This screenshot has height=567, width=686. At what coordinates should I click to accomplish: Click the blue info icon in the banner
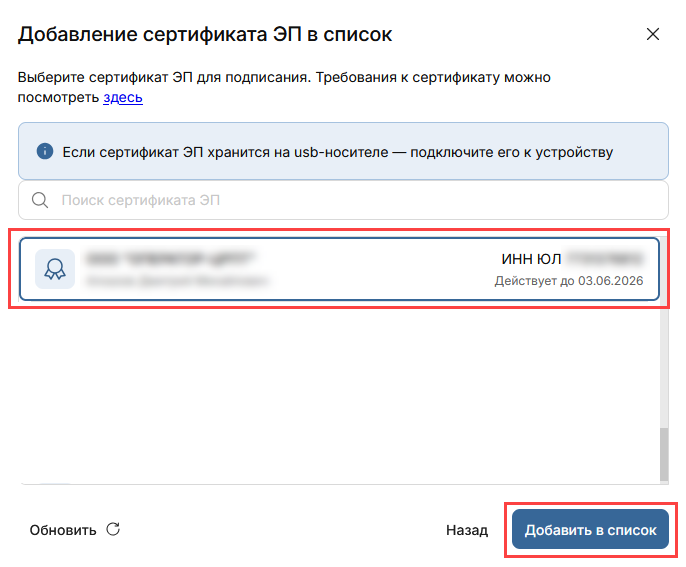[x=44, y=152]
